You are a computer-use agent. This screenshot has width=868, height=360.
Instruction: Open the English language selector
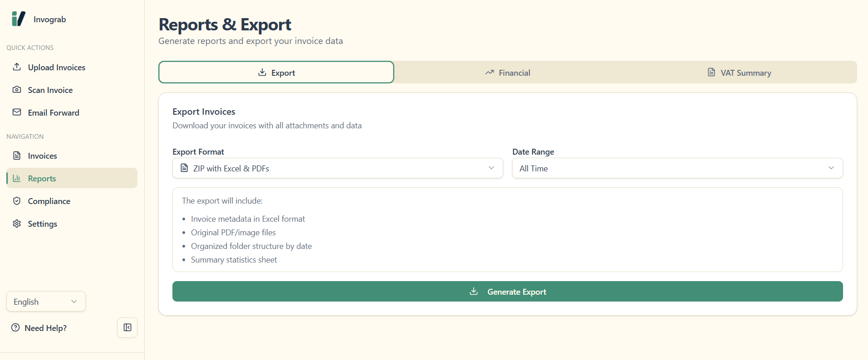tap(46, 302)
